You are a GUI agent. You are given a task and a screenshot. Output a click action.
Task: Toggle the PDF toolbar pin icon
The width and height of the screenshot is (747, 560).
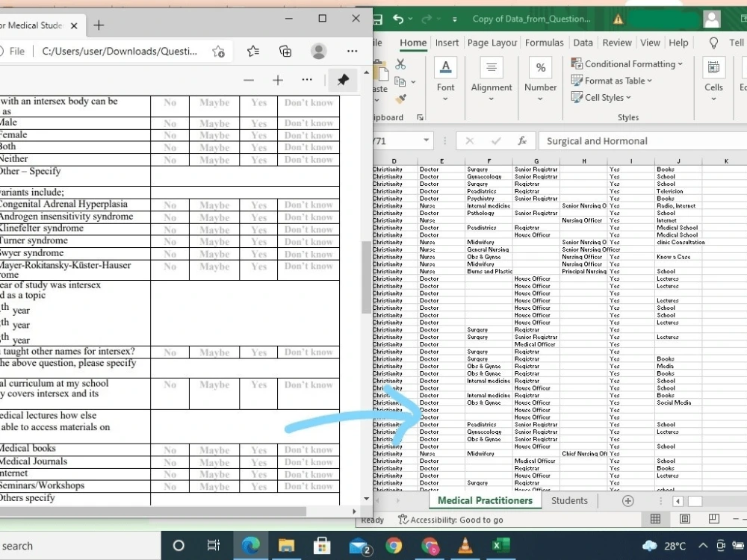(343, 80)
